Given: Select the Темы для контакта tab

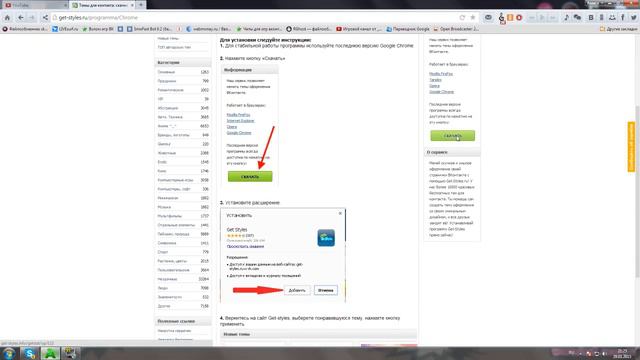Looking at the screenshot, I should coord(102,5).
